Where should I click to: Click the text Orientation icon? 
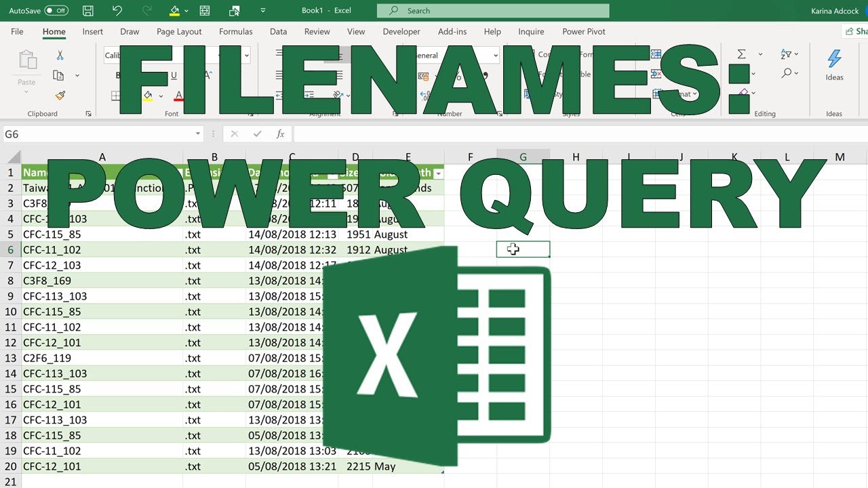338,95
